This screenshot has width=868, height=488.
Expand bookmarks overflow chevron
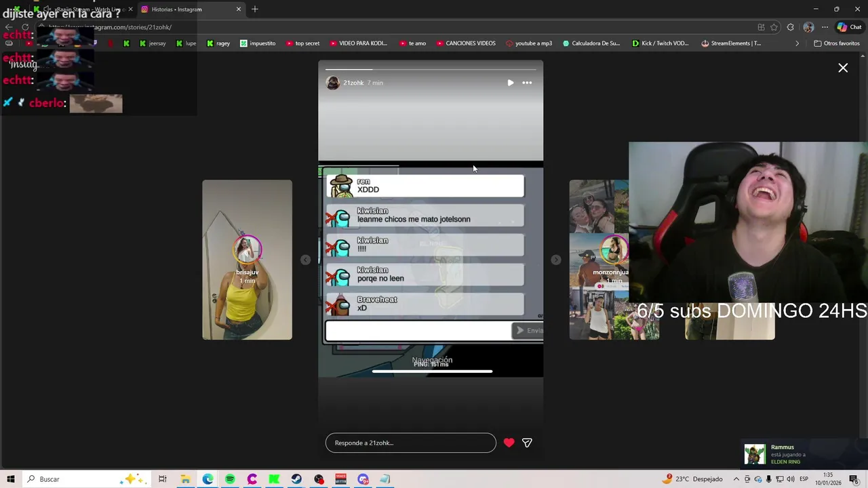point(797,43)
